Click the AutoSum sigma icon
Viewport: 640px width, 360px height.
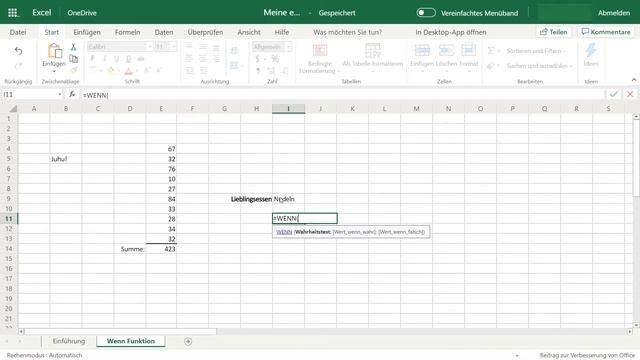(x=491, y=51)
